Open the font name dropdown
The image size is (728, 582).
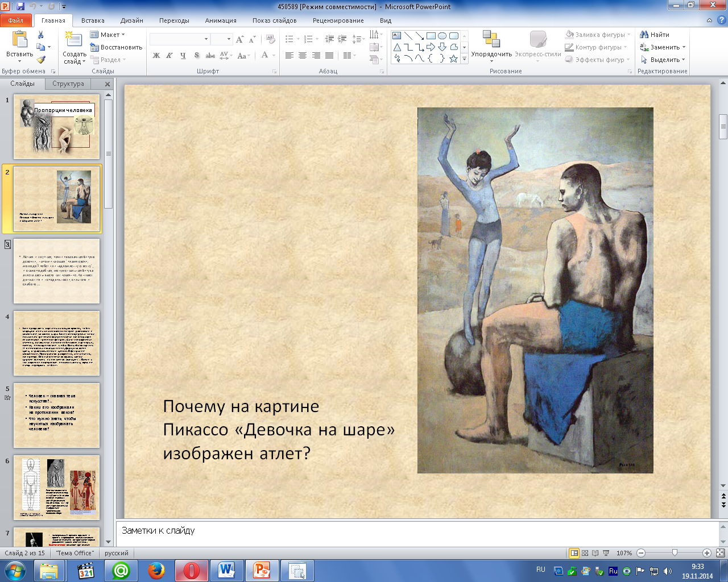point(206,39)
